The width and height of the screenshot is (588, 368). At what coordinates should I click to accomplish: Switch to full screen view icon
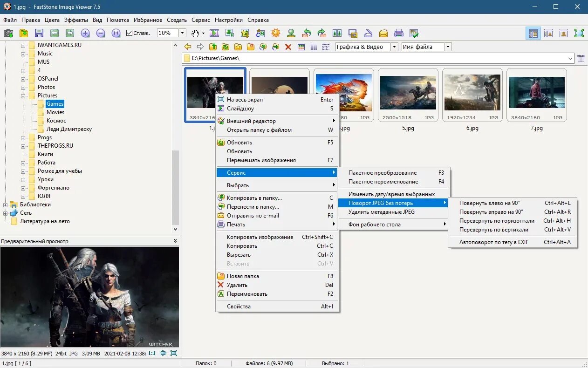point(579,33)
